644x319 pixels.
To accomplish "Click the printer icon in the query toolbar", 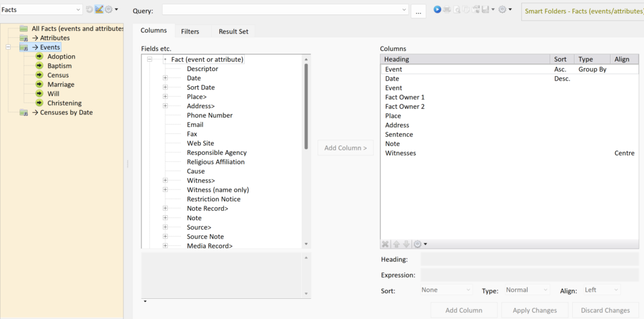I will tap(447, 9).
